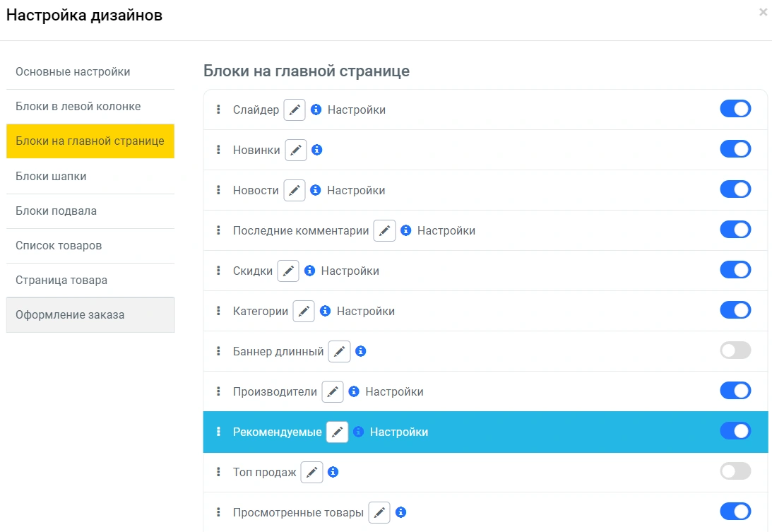Go to Блоки шапки in sidebar
This screenshot has height=532, width=772.
point(51,177)
